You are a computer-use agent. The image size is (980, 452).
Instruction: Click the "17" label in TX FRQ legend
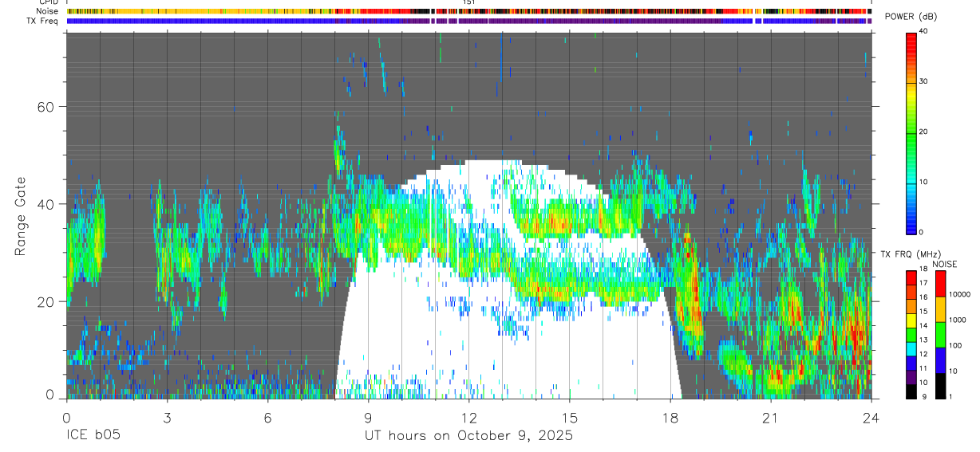[922, 283]
